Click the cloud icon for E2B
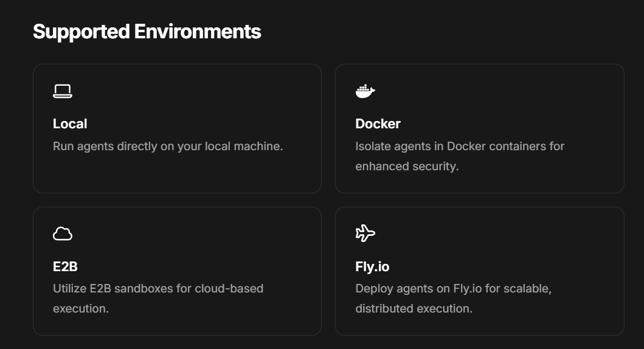 tap(63, 233)
